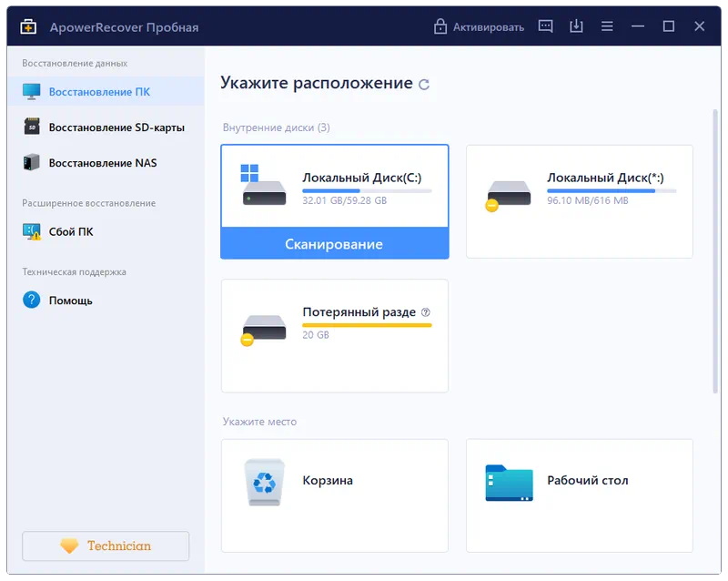The width and height of the screenshot is (728, 581).
Task: Maximize the ApowerRecover window
Action: point(668,26)
